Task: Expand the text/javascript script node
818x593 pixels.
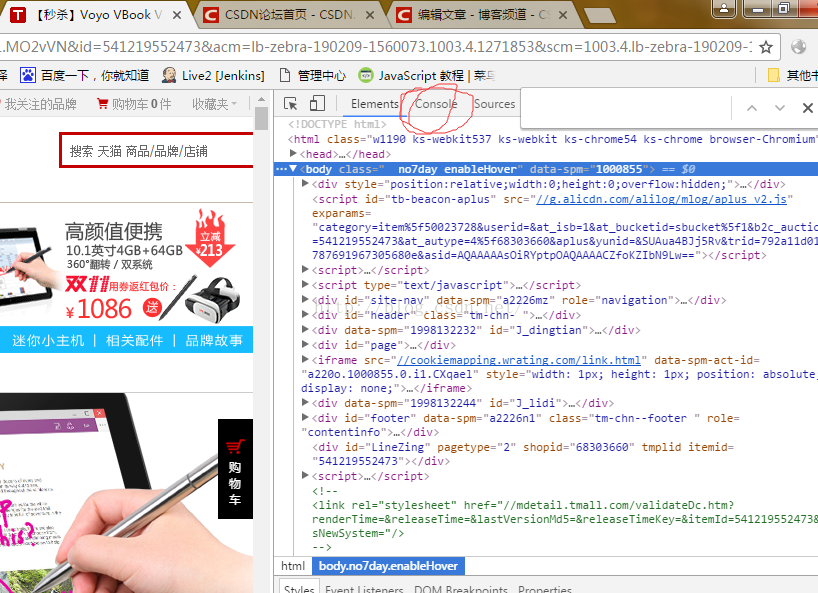Action: (x=305, y=285)
